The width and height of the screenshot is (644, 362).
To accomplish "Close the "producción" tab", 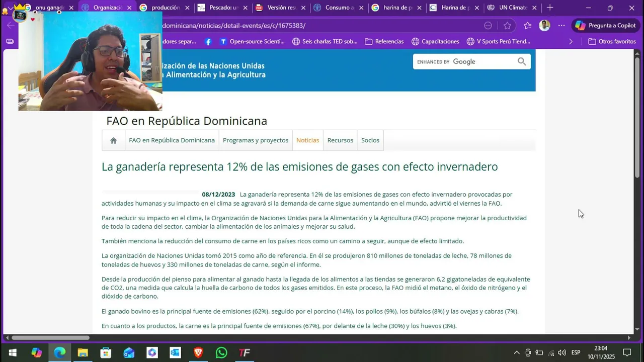I will [187, 8].
